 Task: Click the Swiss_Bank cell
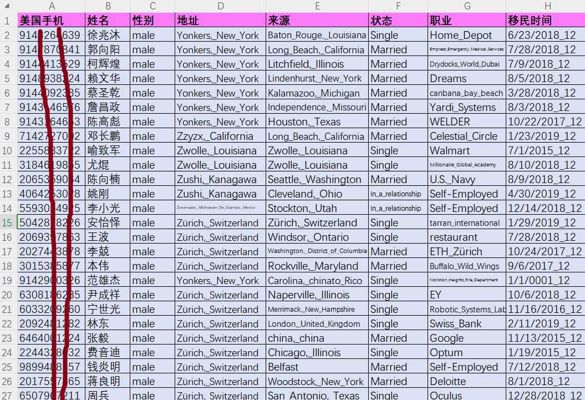pos(467,324)
